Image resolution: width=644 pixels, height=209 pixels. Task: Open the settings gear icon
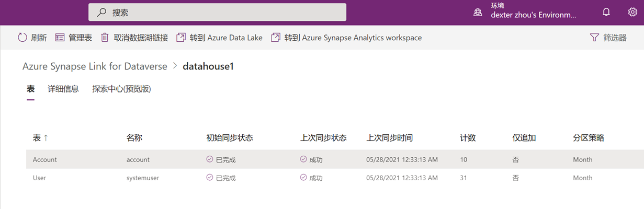coord(632,12)
